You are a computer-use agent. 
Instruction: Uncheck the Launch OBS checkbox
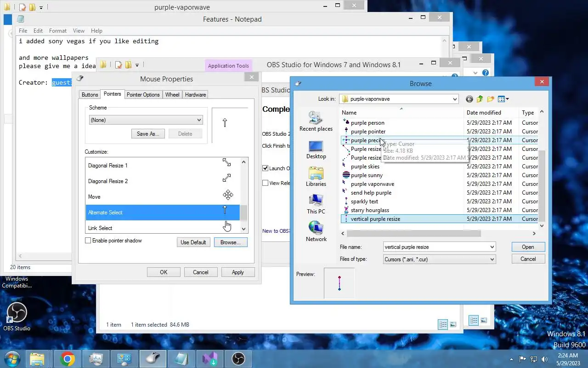pos(265,168)
